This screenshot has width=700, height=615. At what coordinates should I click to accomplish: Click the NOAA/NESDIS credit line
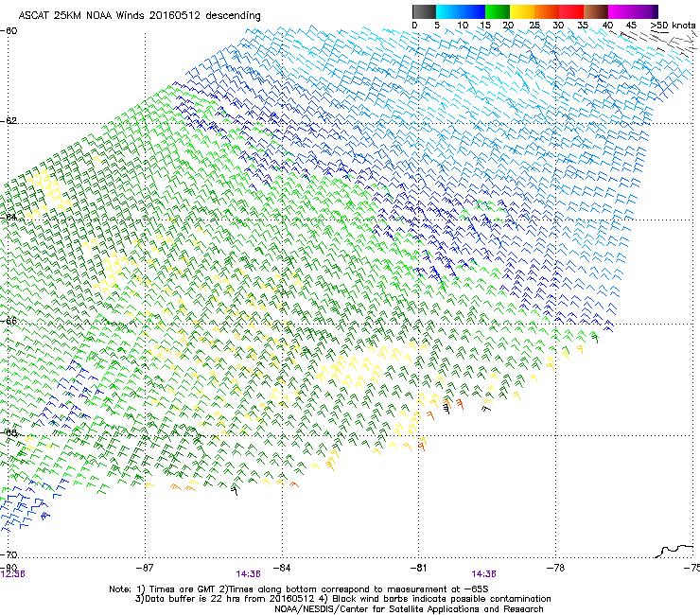409,609
